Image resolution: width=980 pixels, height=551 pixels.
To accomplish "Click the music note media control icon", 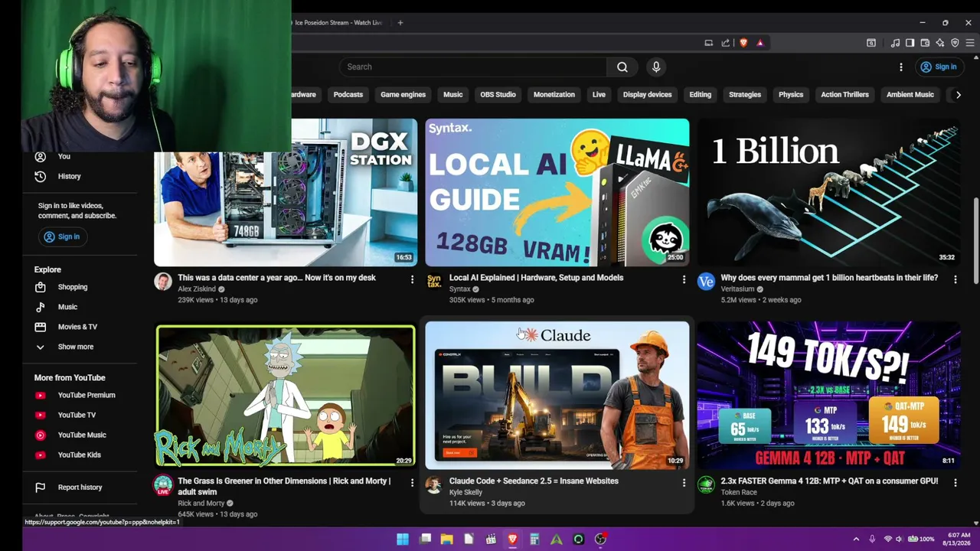I will pos(895,43).
